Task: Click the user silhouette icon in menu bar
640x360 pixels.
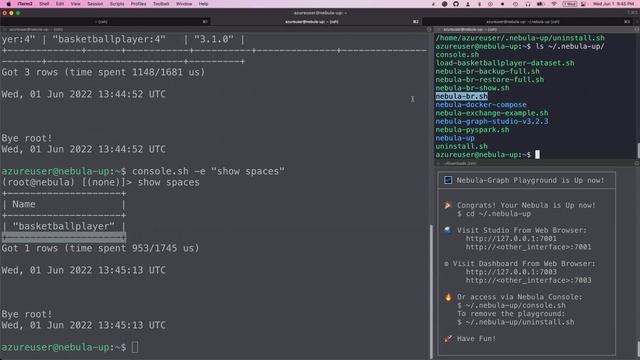Action: [468, 4]
